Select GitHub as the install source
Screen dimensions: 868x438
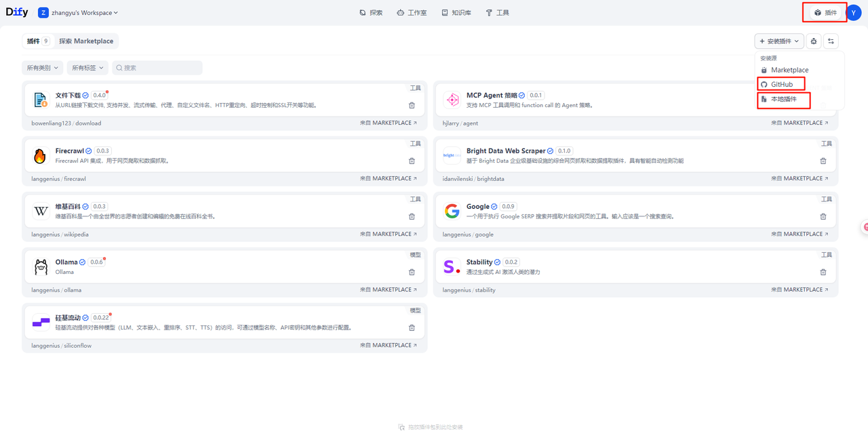pyautogui.click(x=781, y=85)
